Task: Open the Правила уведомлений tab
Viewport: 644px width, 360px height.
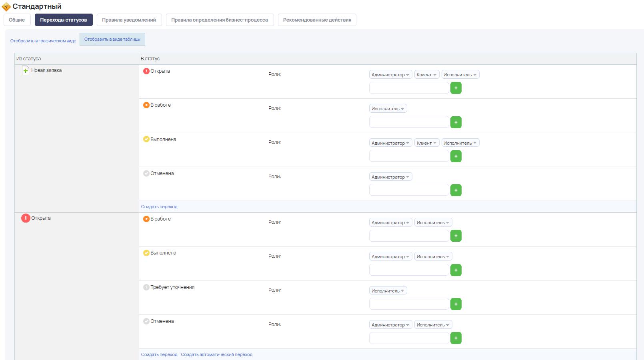Action: (129, 20)
